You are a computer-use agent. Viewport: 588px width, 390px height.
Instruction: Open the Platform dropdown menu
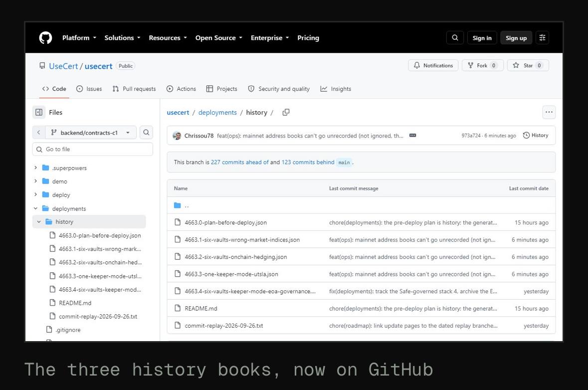click(x=79, y=38)
